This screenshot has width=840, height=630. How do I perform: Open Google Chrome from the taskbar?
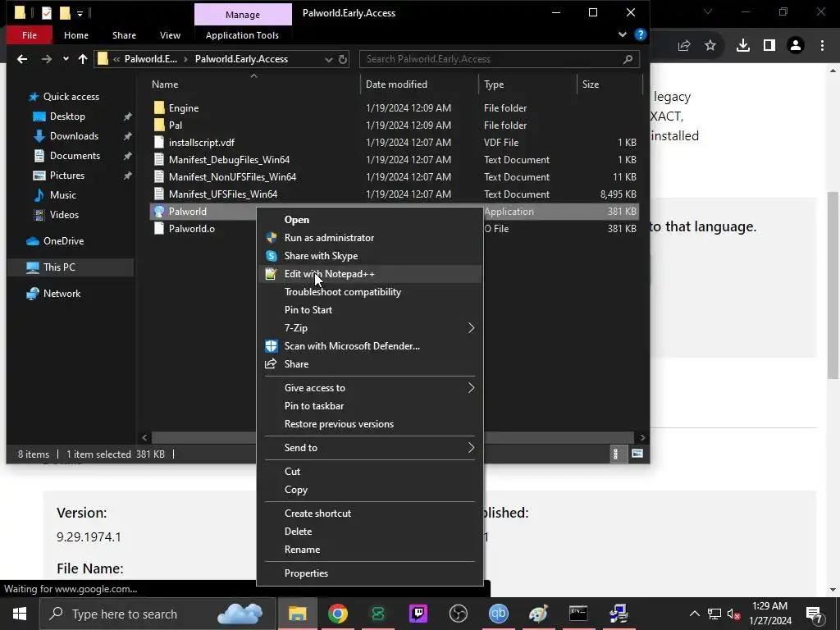tap(338, 614)
